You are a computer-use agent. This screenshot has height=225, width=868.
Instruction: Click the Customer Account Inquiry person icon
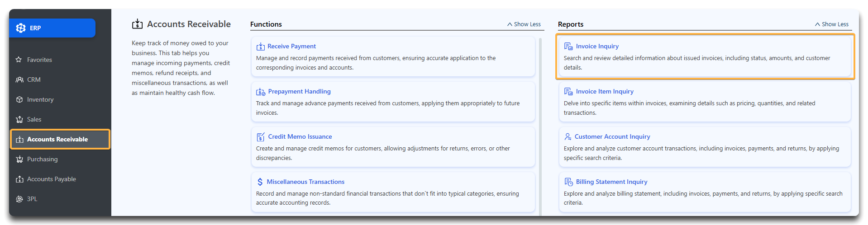tap(568, 136)
